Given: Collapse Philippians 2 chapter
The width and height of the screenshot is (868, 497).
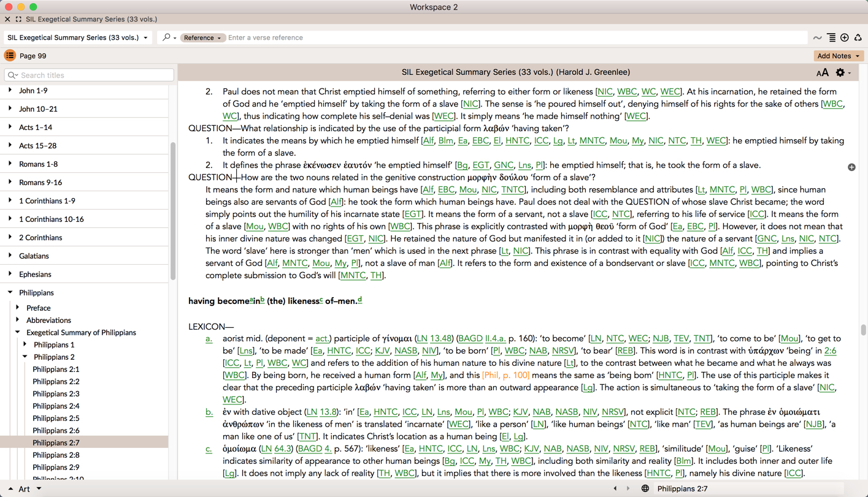Looking at the screenshot, I should [25, 357].
